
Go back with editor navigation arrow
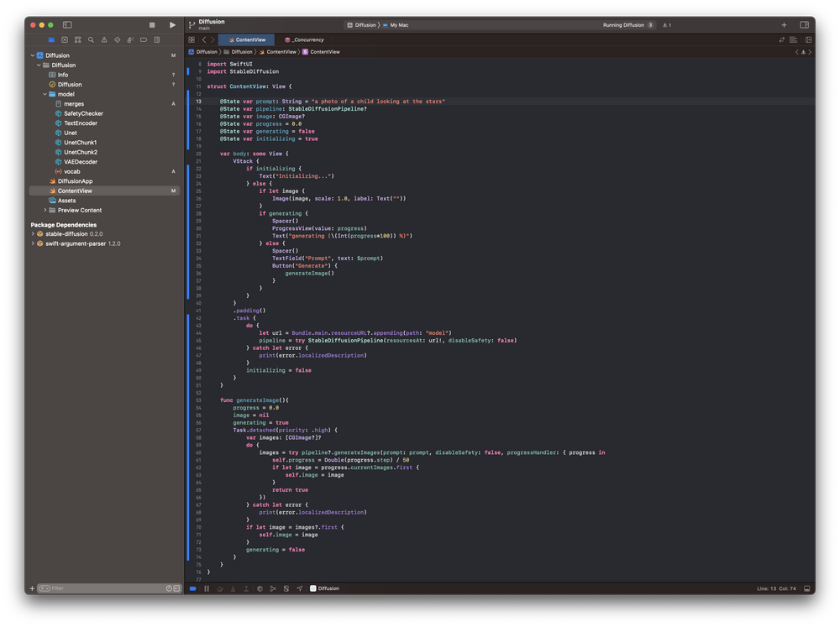click(203, 39)
